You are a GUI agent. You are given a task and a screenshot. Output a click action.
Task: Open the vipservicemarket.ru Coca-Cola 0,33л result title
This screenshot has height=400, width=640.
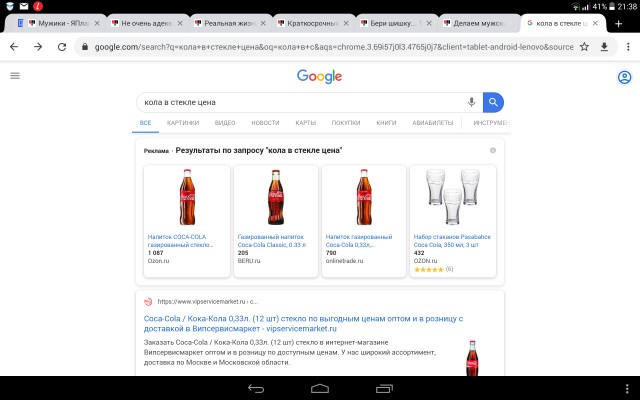pos(303,324)
